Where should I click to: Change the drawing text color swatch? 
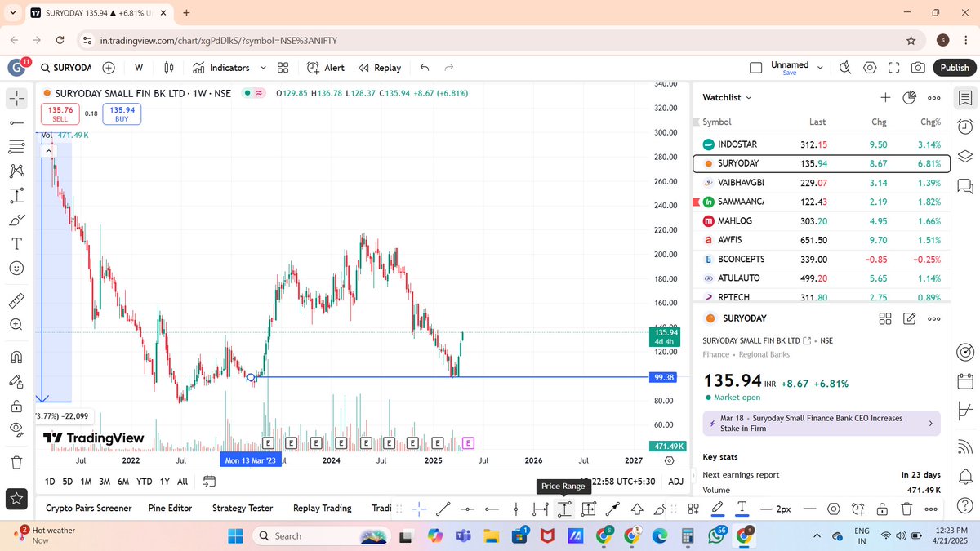point(742,509)
